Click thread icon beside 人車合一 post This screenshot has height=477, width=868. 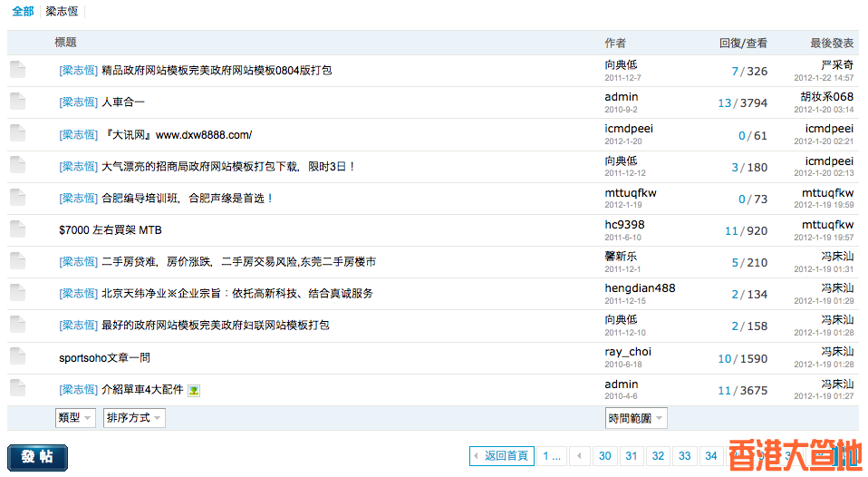click(18, 102)
